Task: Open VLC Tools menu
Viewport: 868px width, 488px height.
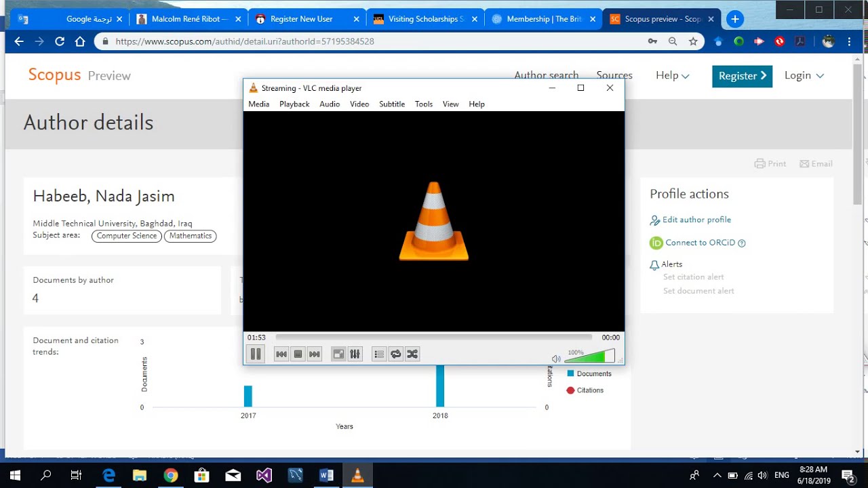Action: 424,104
